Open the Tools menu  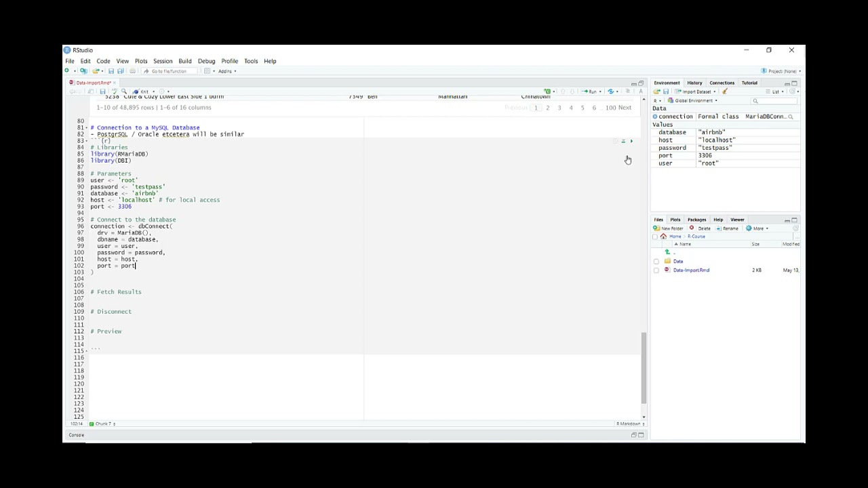(251, 61)
